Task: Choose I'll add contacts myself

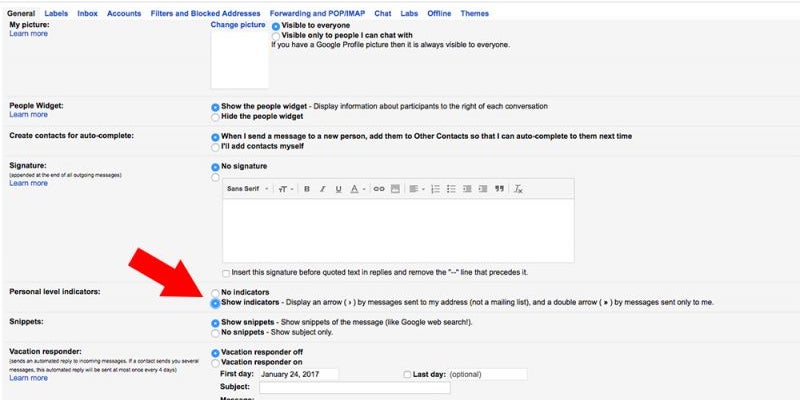Action: (x=215, y=147)
